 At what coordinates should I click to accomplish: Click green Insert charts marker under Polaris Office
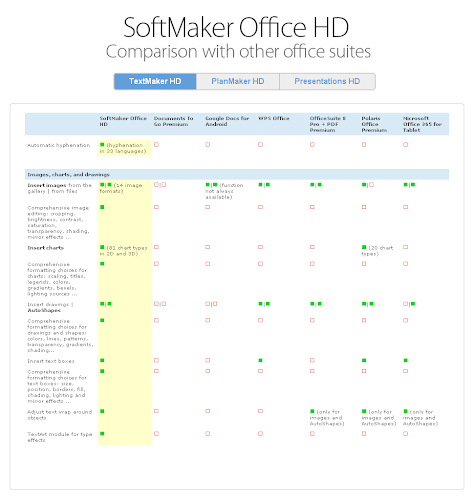(364, 247)
